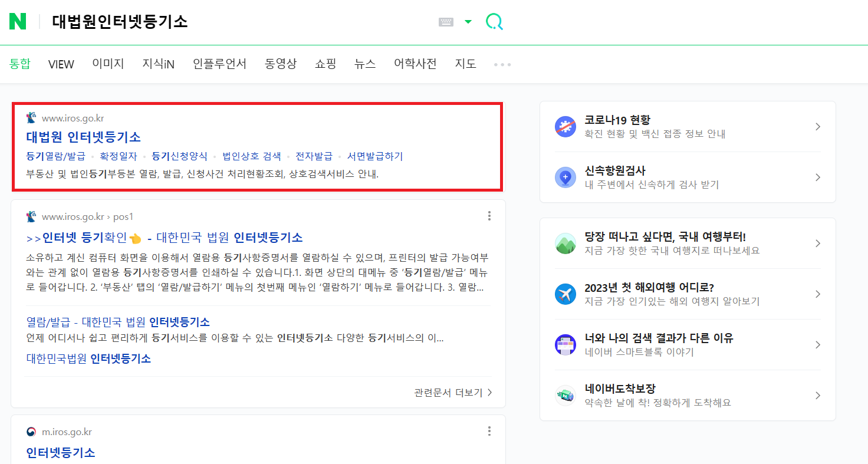Show more tabs via the ellipsis

click(x=502, y=64)
